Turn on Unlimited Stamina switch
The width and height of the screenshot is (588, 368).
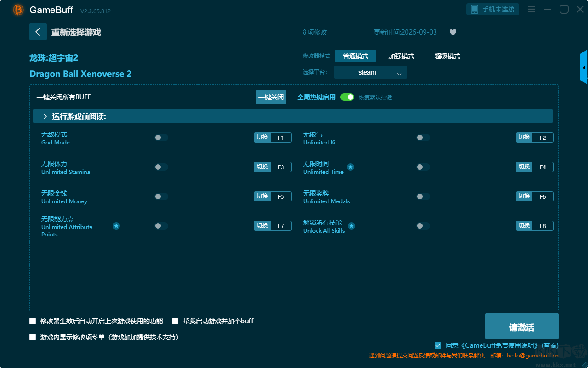[x=161, y=167]
